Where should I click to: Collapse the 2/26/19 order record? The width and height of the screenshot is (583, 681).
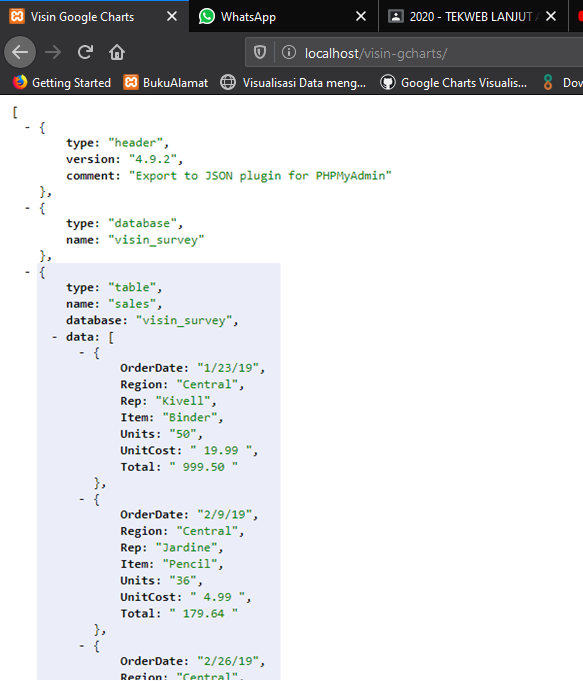coord(82,646)
